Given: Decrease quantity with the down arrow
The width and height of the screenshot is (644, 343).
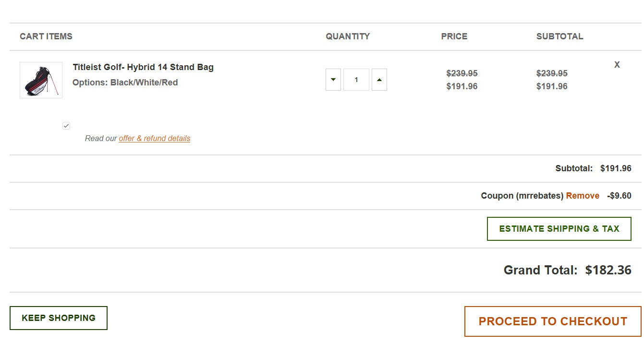Looking at the screenshot, I should (x=333, y=80).
